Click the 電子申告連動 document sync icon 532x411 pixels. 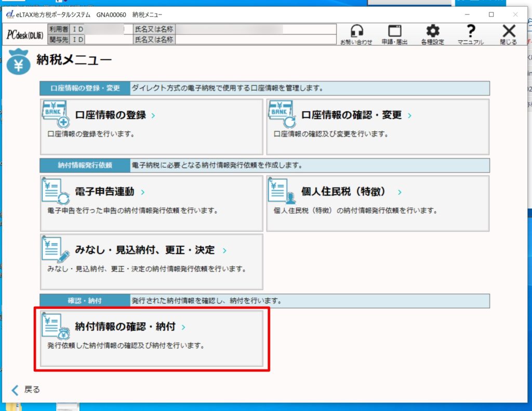coord(55,192)
